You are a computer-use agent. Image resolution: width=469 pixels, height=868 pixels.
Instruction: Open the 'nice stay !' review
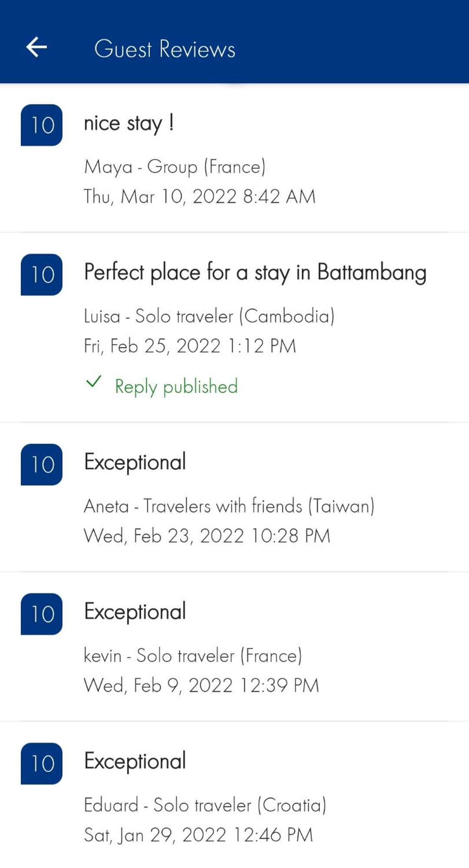pyautogui.click(x=129, y=124)
